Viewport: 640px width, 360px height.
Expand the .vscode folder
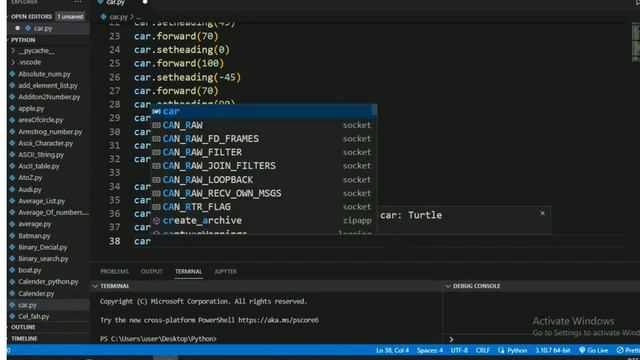29,62
